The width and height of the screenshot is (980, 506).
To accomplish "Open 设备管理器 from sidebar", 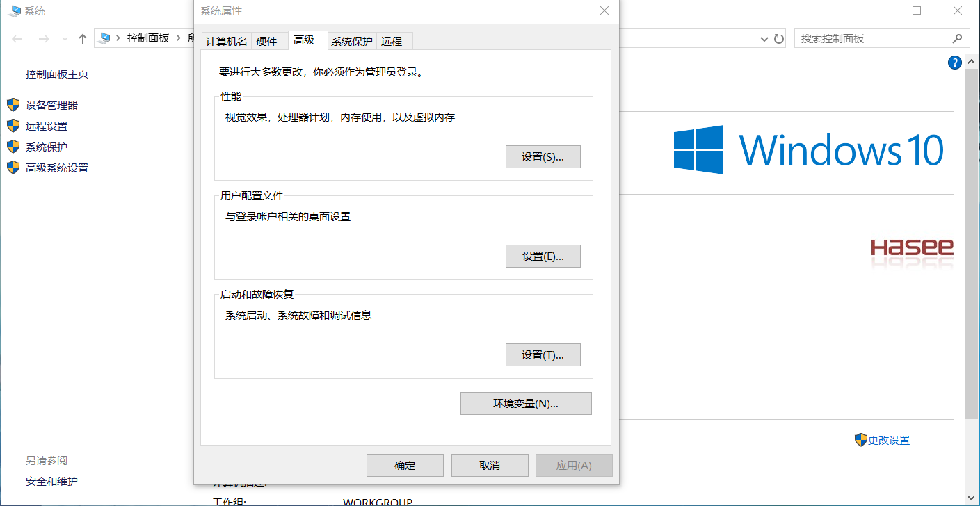I will [51, 105].
